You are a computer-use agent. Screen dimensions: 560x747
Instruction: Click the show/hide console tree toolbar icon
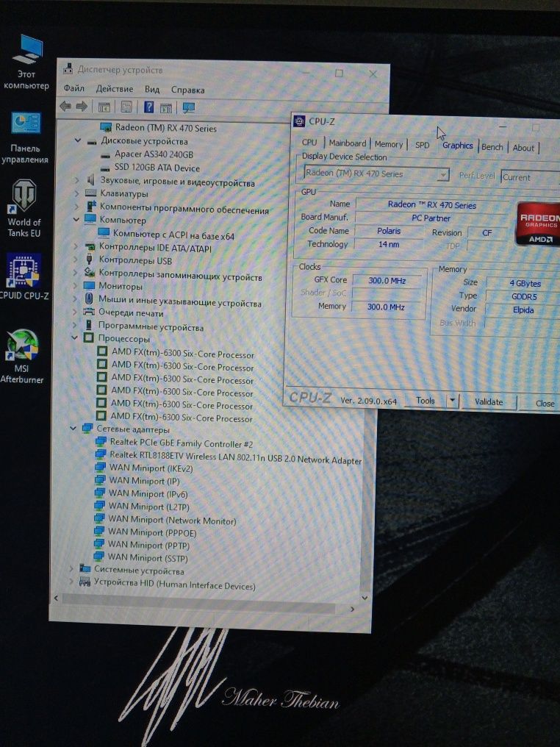104,107
